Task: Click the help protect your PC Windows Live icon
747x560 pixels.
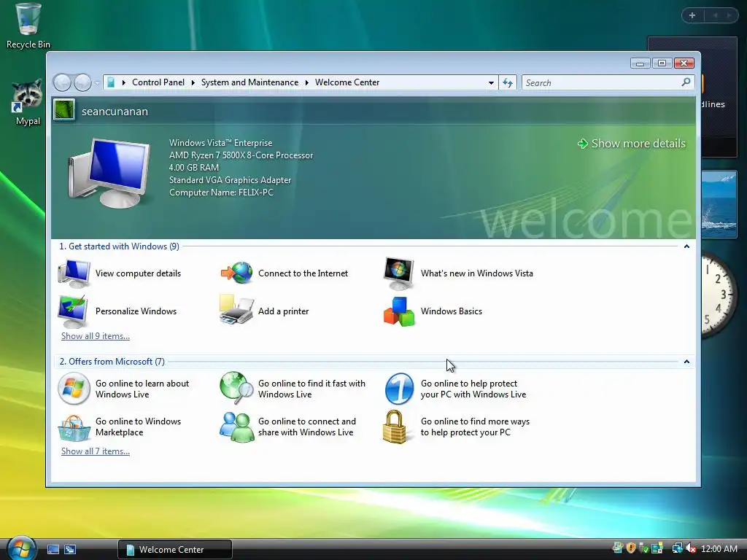Action: pyautogui.click(x=399, y=389)
